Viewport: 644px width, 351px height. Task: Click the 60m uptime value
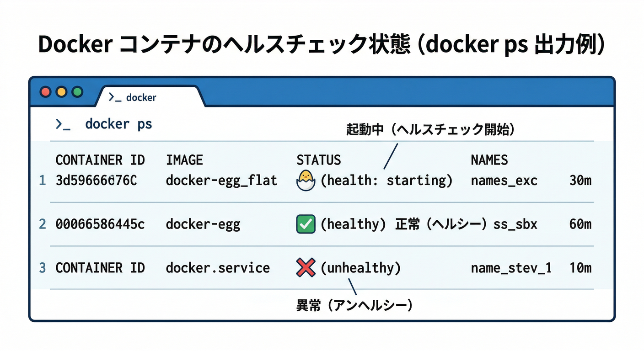582,223
